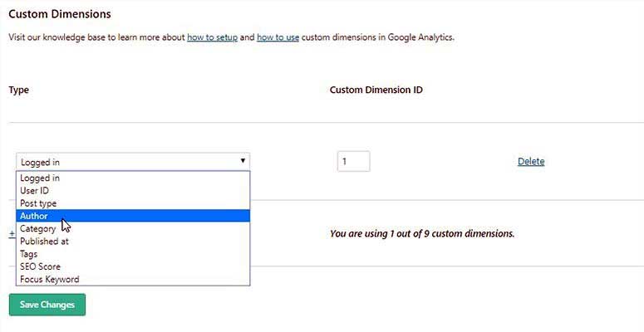Click the dropdown arrow of the Type select box
Screen dimensions: 644x332
pyautogui.click(x=243, y=161)
